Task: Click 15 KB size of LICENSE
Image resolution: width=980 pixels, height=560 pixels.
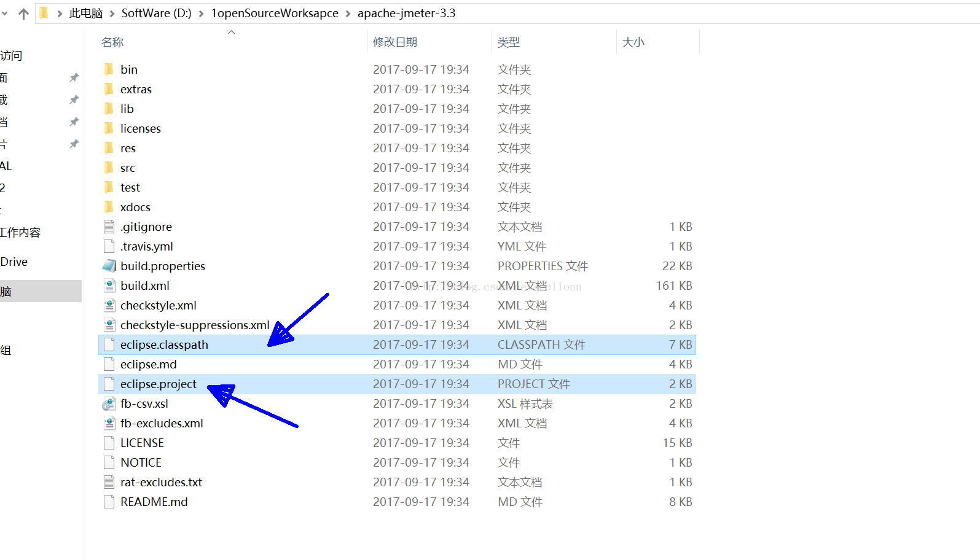Action: pos(677,443)
